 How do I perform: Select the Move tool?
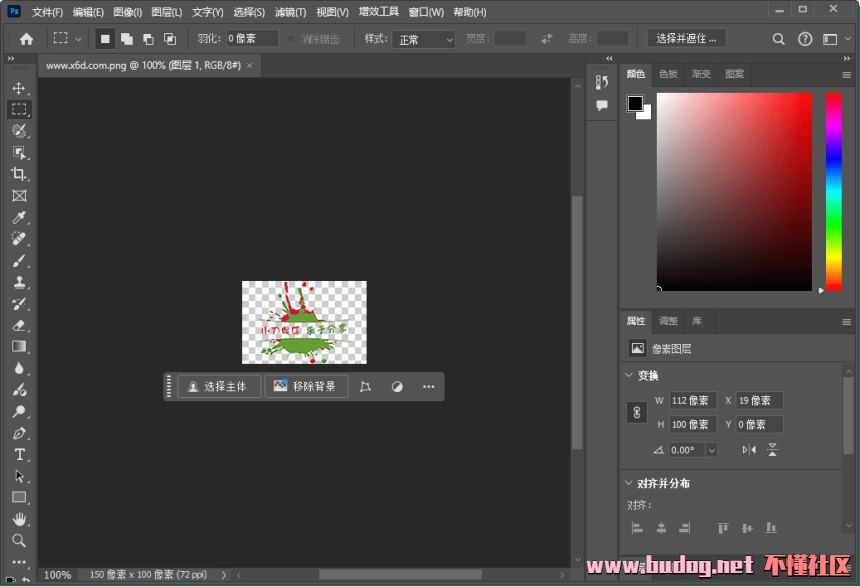click(19, 88)
